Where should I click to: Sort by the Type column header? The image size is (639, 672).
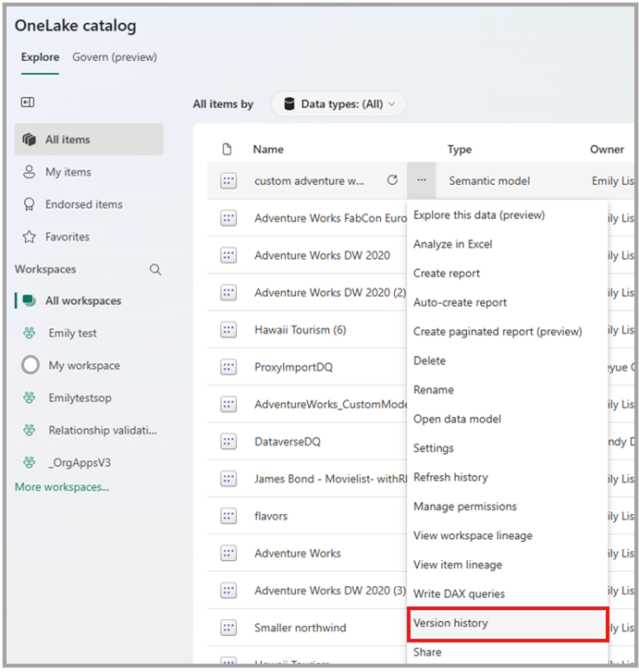click(460, 149)
